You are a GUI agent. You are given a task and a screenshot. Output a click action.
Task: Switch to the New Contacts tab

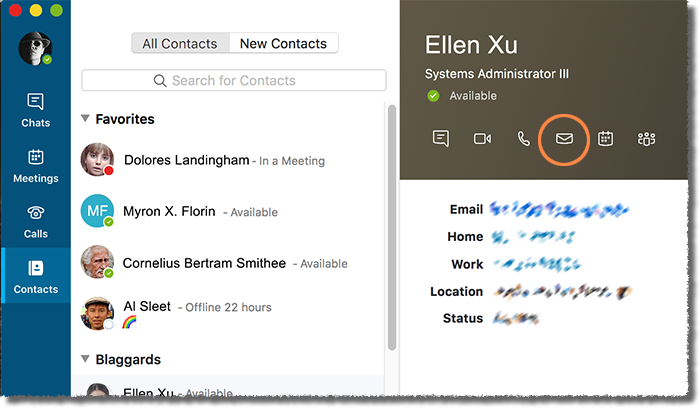tap(283, 43)
